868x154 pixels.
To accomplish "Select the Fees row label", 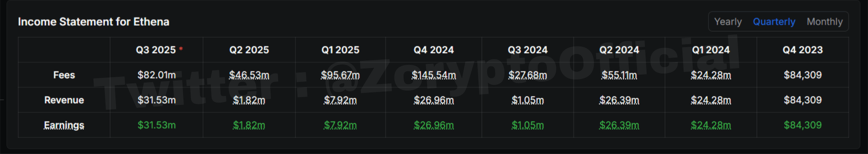I will click(x=64, y=75).
